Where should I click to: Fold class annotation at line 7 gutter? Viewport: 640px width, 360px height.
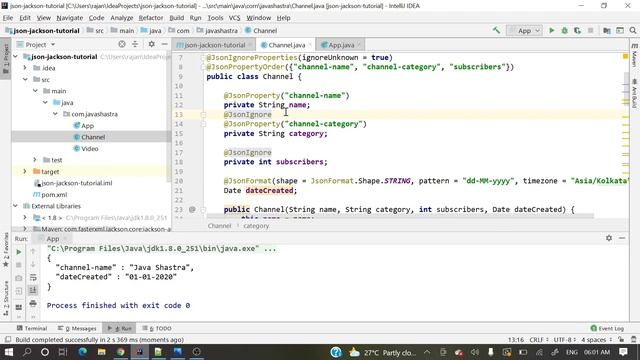(203, 58)
